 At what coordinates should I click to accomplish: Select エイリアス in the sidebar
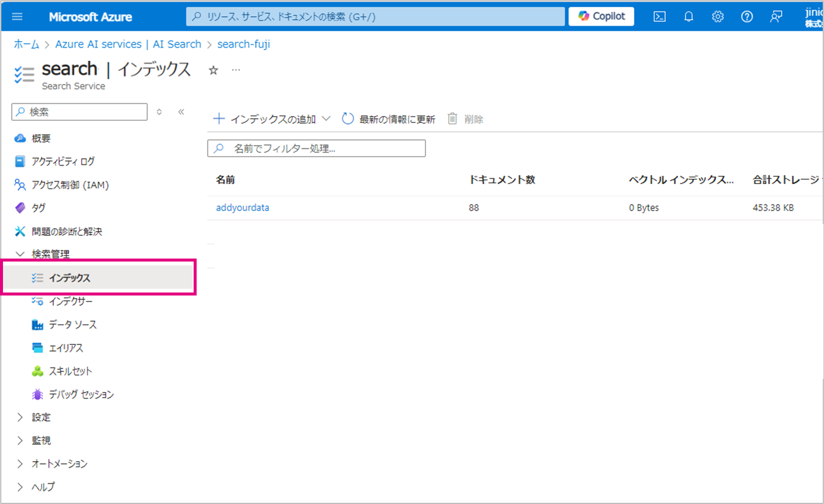[57, 348]
